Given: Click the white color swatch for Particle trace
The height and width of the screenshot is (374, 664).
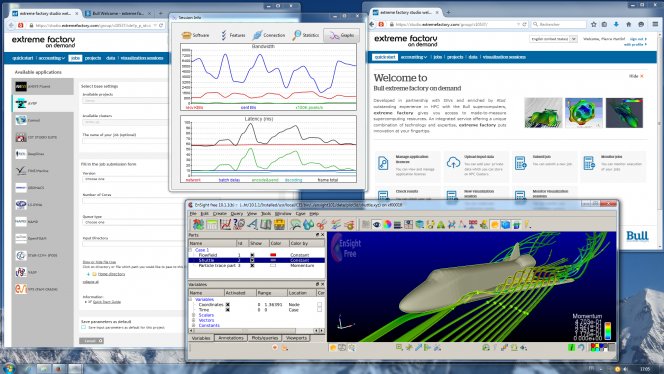Looking at the screenshot, I should pos(273,266).
